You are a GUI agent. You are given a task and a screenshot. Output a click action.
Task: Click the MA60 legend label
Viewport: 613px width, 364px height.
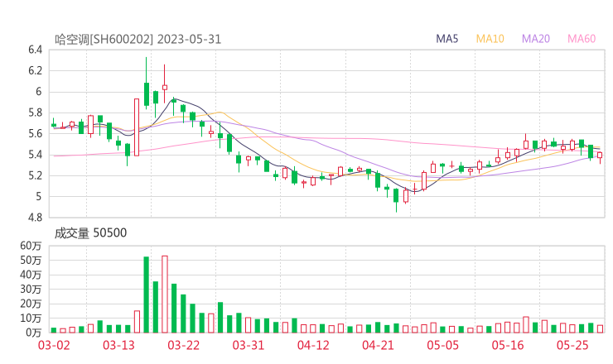point(582,39)
